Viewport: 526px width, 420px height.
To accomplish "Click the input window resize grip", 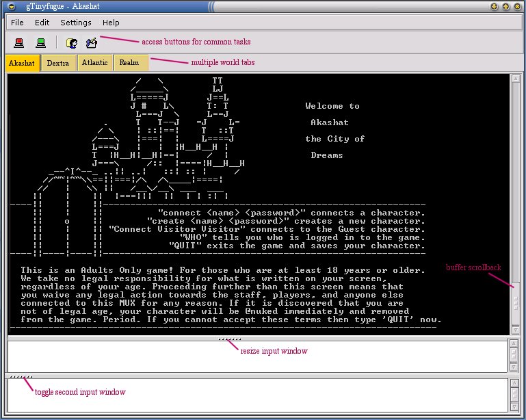I will (229, 339).
